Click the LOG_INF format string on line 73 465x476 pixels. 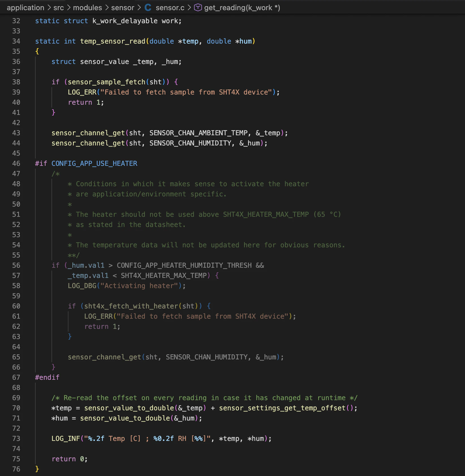147,439
